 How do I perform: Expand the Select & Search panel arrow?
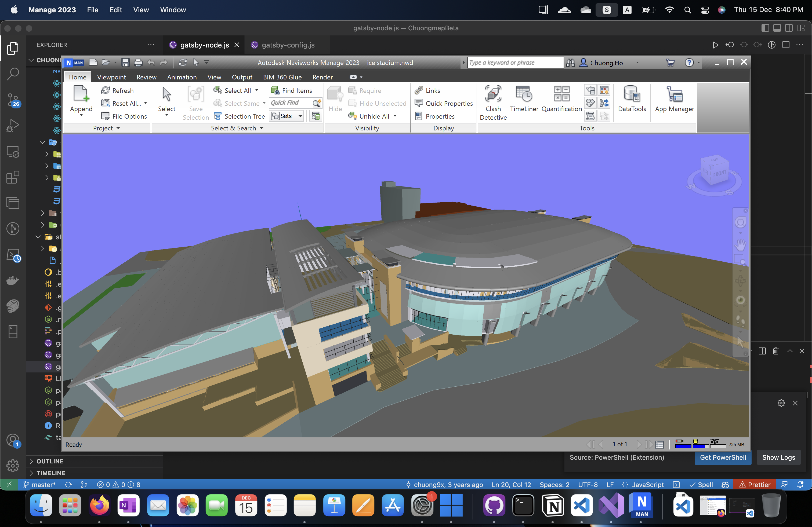point(262,128)
